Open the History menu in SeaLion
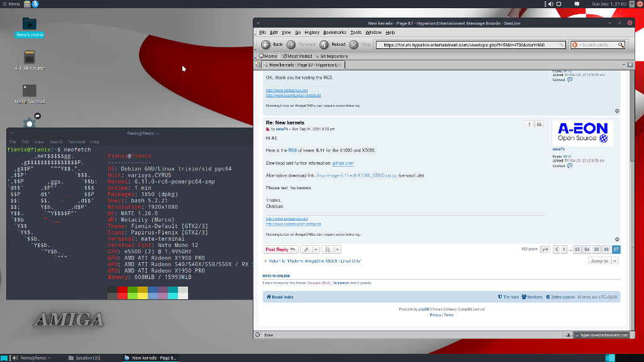The image size is (644, 362). click(x=312, y=33)
